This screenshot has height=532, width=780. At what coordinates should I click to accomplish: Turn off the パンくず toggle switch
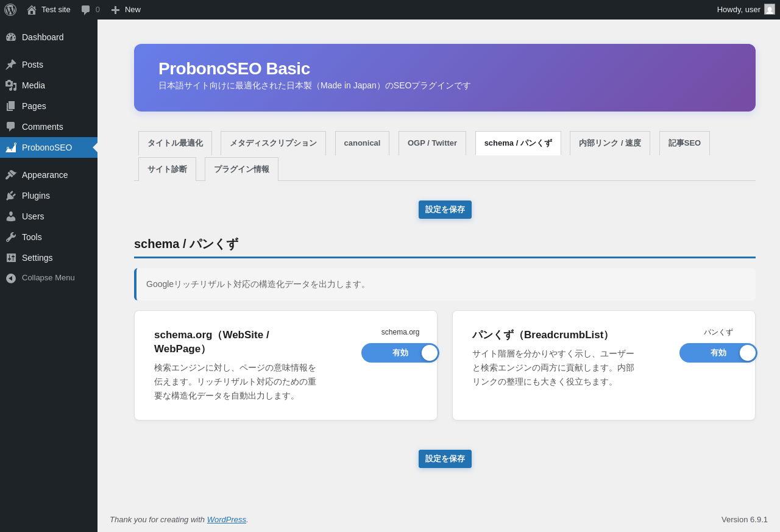point(718,353)
